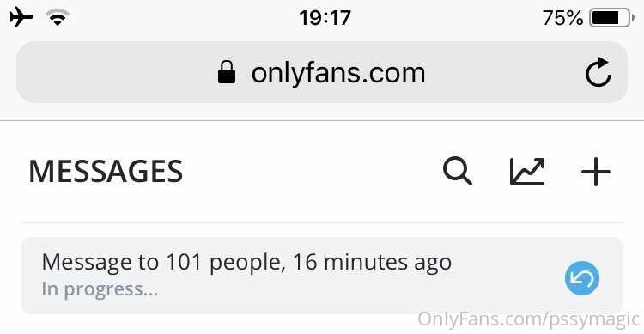Tap the battery indicator icon
Viewport: 644px width, 334px height.
point(609,18)
